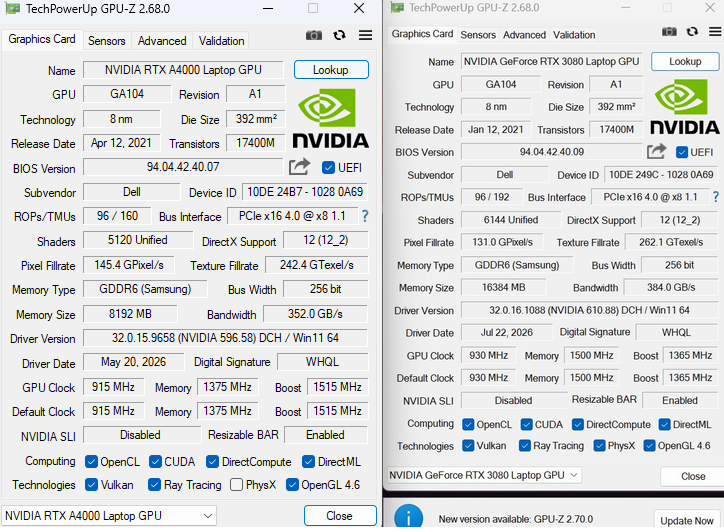
Task: Select Graphics Card tab in RTX 3080 window
Action: (x=422, y=34)
